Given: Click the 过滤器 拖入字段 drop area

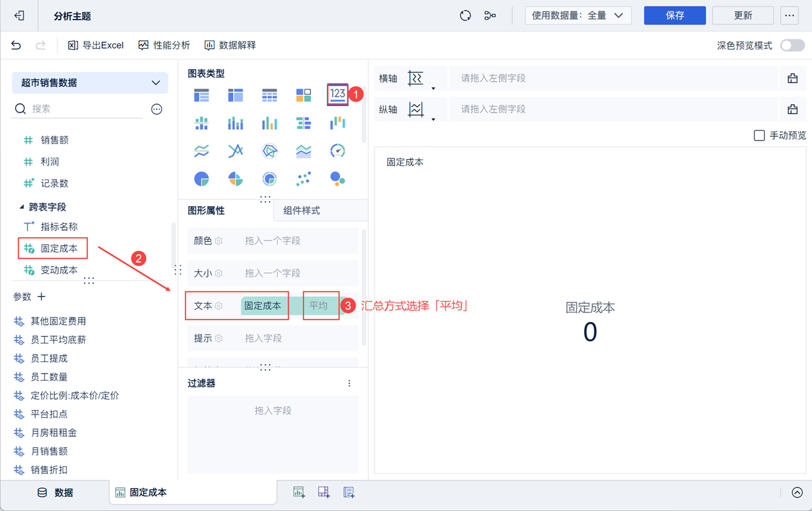Looking at the screenshot, I should pos(273,435).
